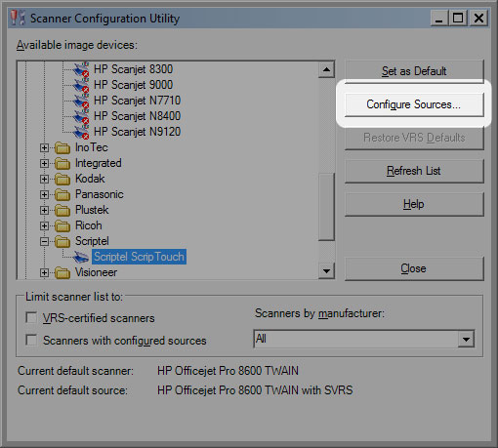Select the HP Scanjet N9120 scanner icon
This screenshot has height=448, width=498.
click(81, 132)
